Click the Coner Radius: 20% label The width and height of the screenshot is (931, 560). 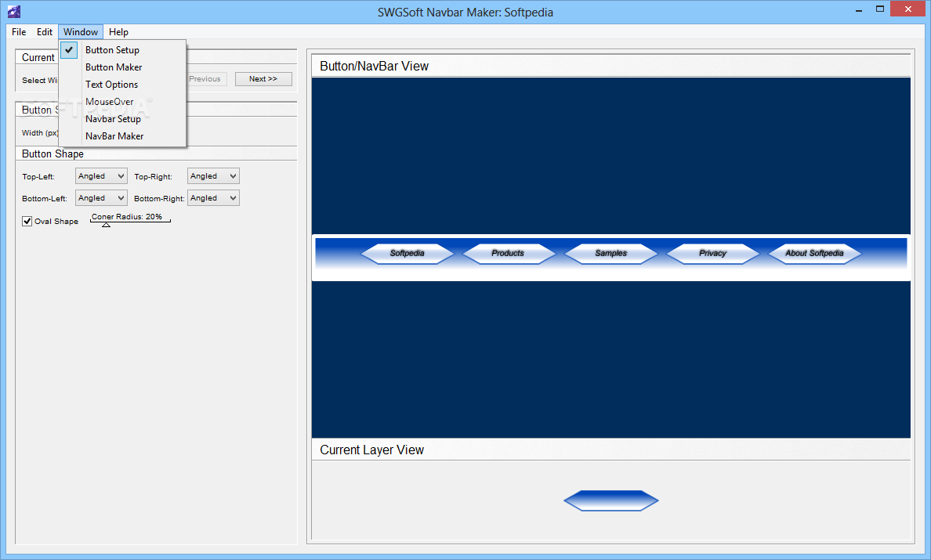tap(126, 216)
